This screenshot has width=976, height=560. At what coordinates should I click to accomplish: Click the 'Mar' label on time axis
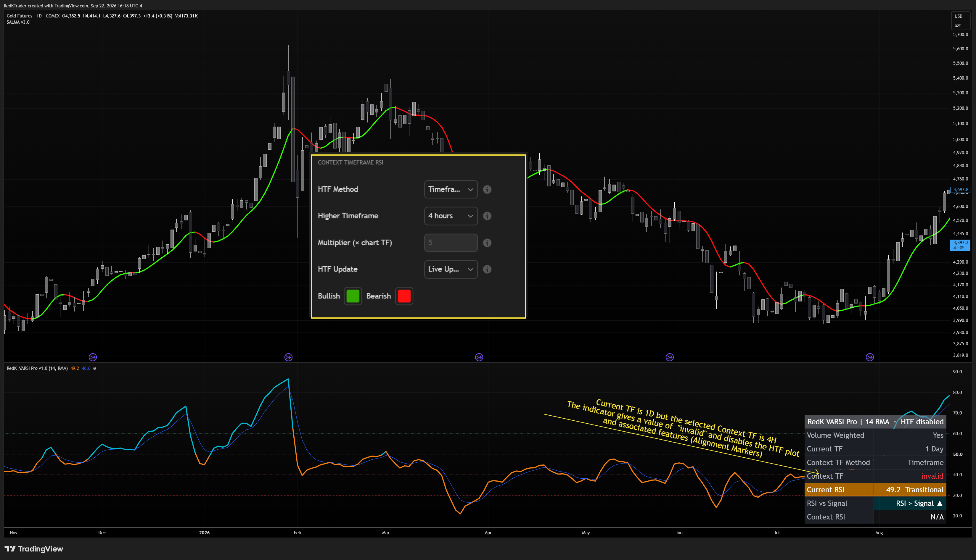click(x=386, y=533)
